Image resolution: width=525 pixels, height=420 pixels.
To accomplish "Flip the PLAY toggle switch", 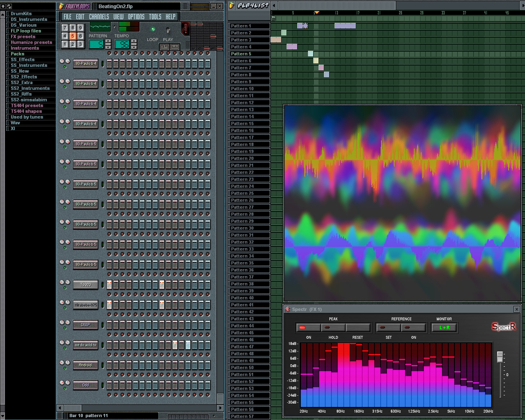I will pos(168,30).
